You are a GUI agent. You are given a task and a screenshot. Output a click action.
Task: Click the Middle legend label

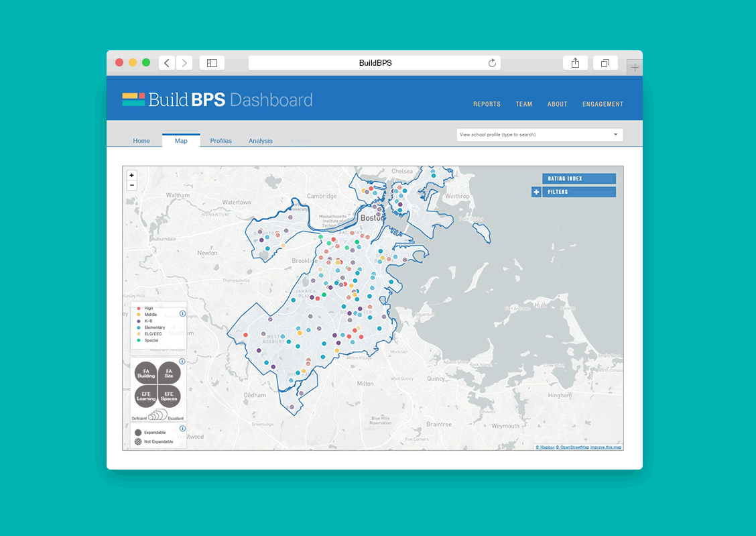click(x=150, y=315)
